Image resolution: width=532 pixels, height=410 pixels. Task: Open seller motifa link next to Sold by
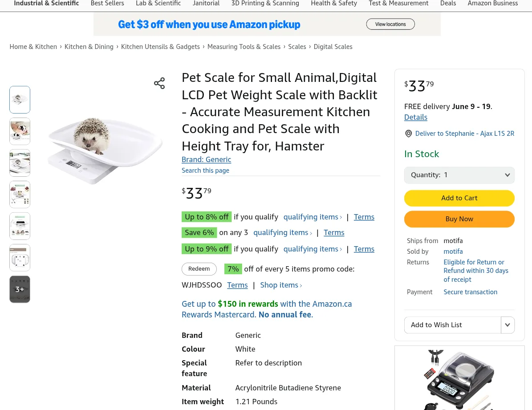(x=453, y=252)
